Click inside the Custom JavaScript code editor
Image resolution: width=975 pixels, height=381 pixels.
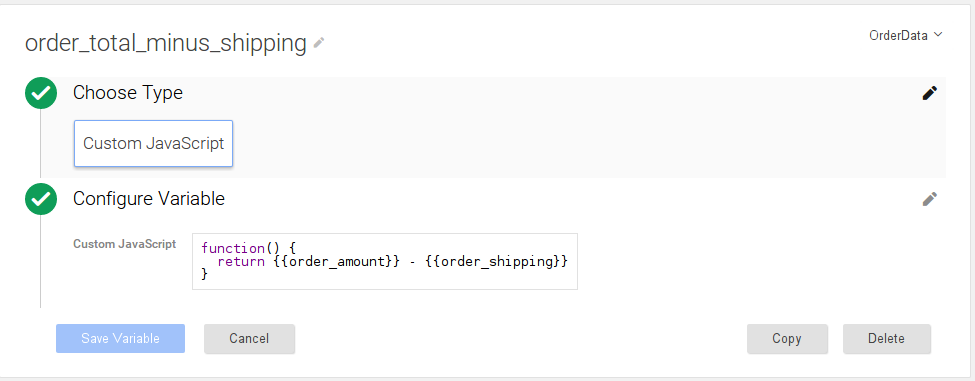(x=385, y=261)
